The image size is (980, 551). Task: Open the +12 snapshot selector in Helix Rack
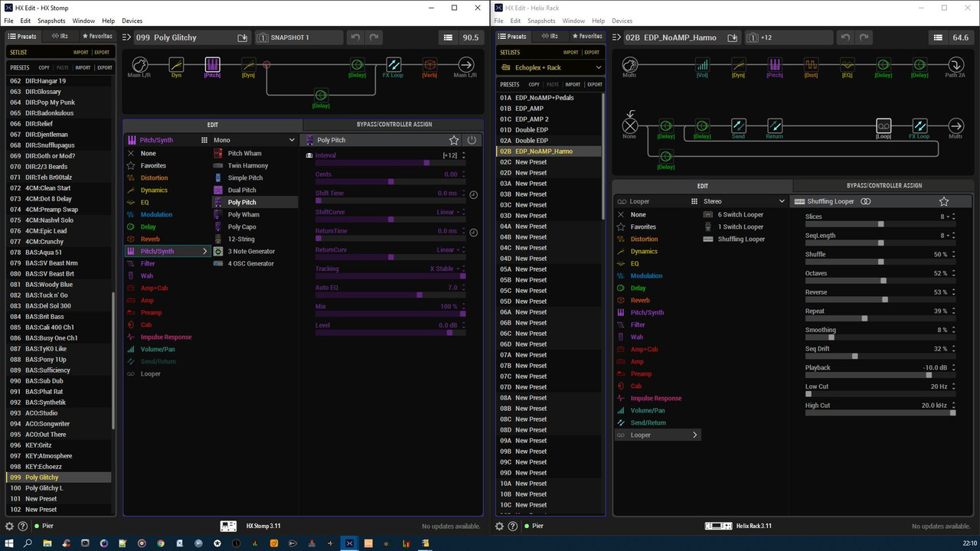[x=788, y=37]
